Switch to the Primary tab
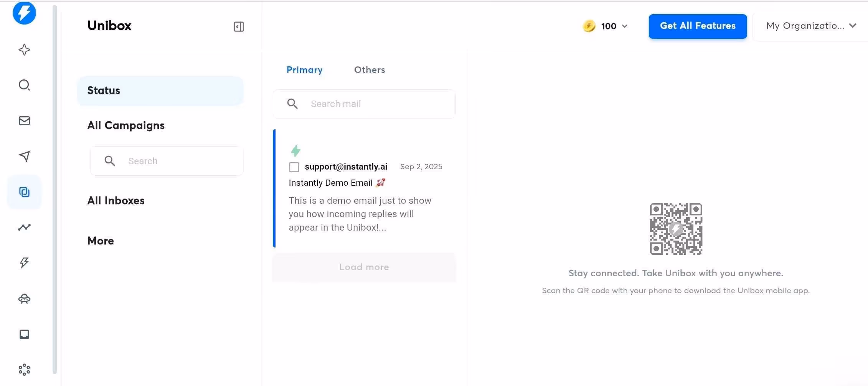The width and height of the screenshot is (868, 386). click(305, 70)
